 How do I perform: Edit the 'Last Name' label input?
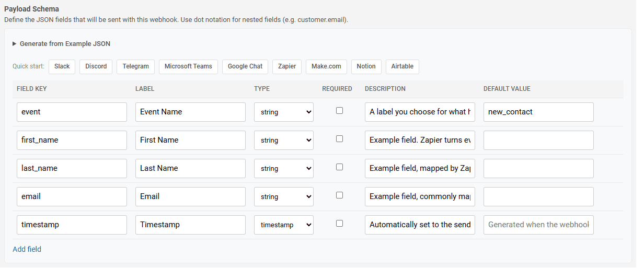(190, 168)
